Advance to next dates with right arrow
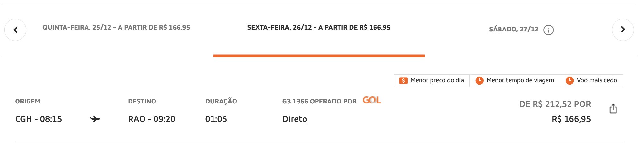This screenshot has width=644, height=146. [623, 30]
